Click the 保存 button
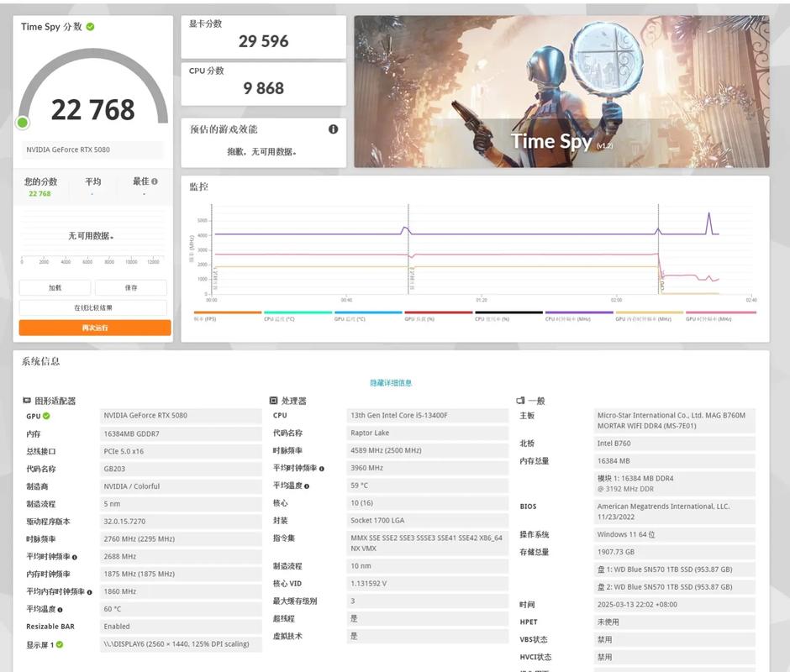790x672 pixels. (x=131, y=287)
